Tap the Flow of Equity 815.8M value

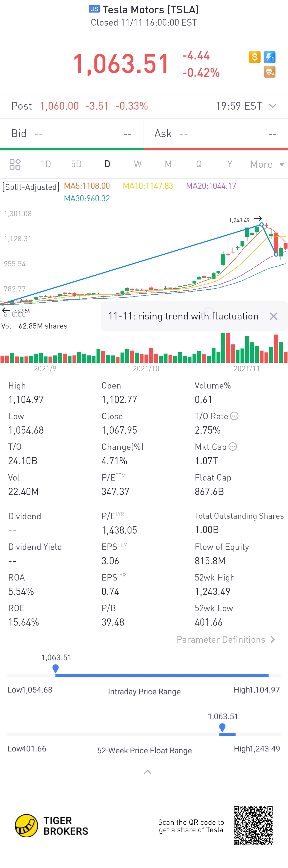point(210,561)
